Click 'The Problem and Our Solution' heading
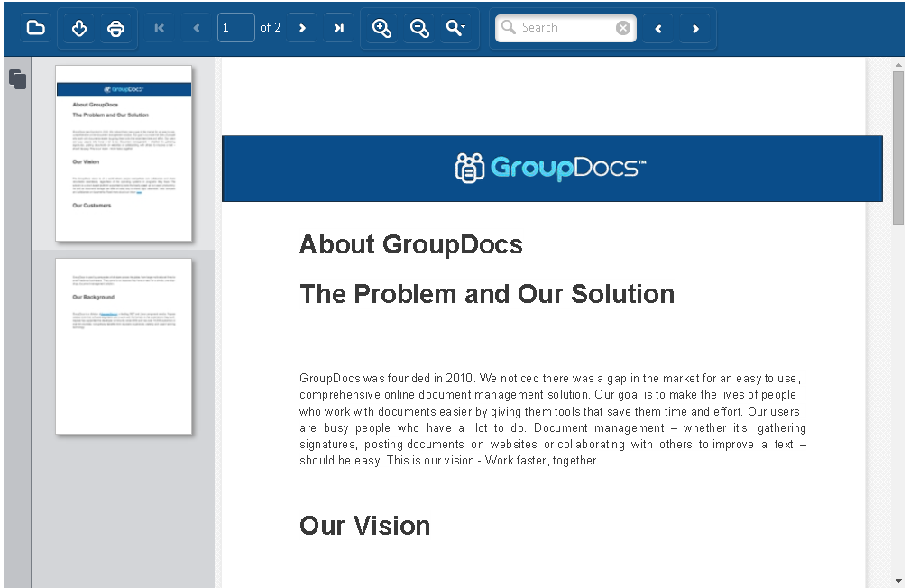This screenshot has width=910, height=588. 487,294
